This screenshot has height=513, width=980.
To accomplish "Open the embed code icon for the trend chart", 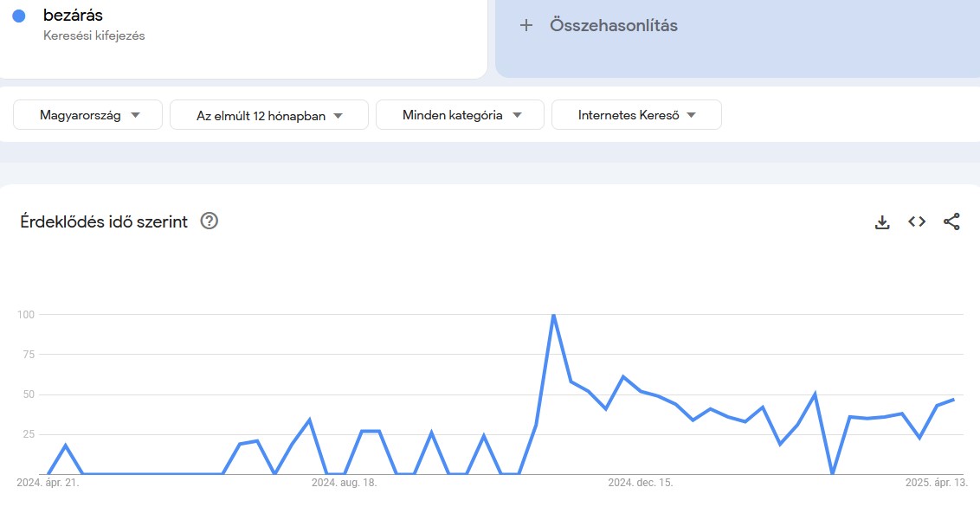I will pyautogui.click(x=917, y=221).
